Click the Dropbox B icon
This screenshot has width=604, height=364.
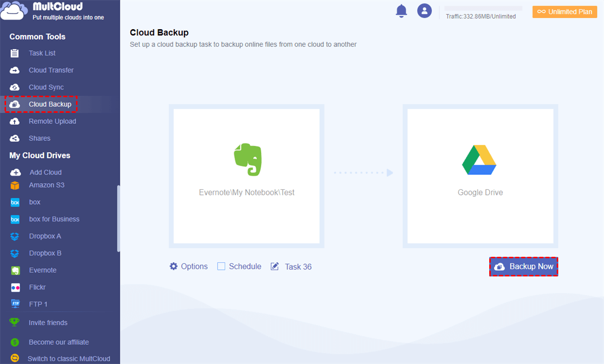click(x=15, y=253)
